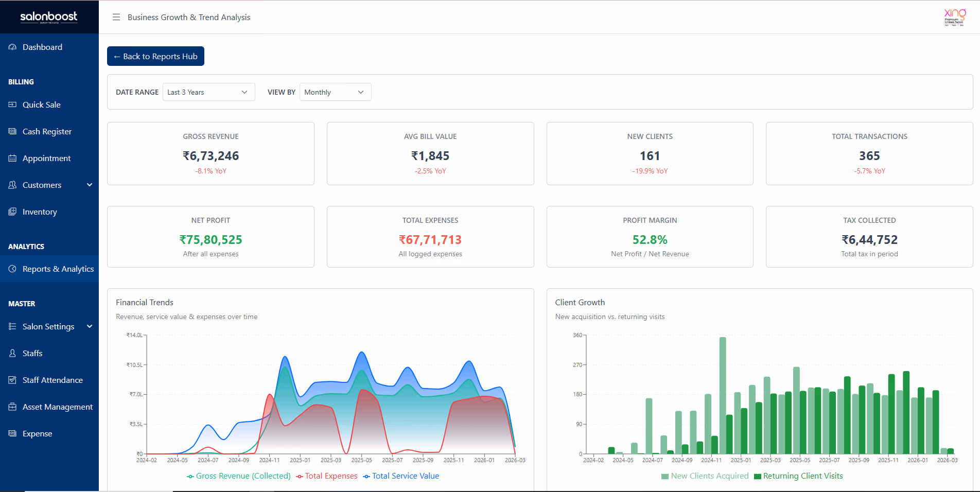980x492 pixels.
Task: Click the Tax Collected value ₹6,44,752
Action: 869,240
